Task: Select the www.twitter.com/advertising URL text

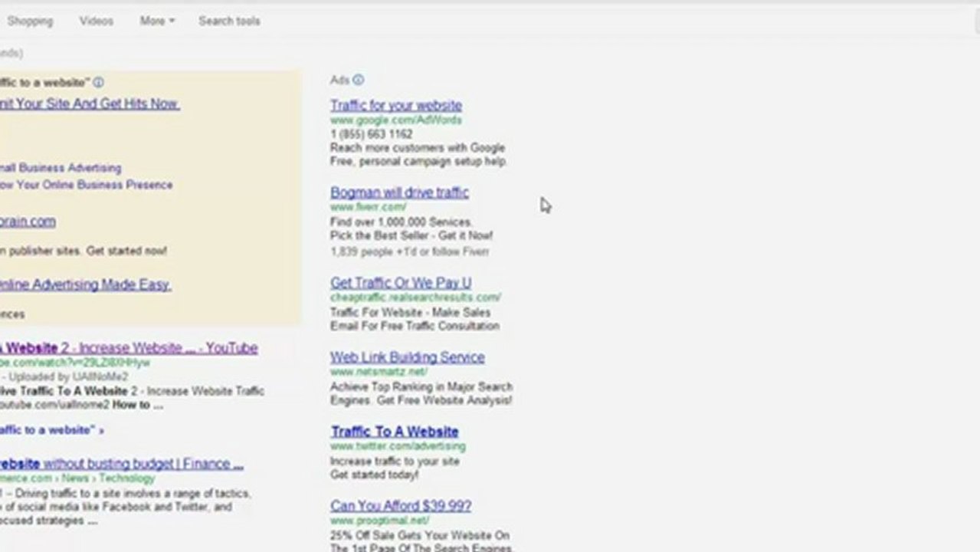Action: click(x=398, y=446)
